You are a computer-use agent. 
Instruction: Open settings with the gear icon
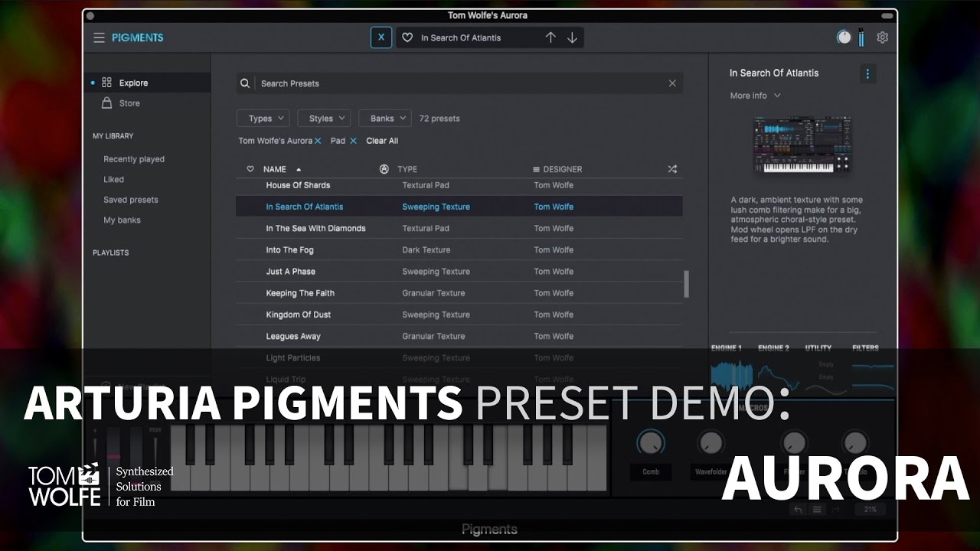tap(883, 37)
